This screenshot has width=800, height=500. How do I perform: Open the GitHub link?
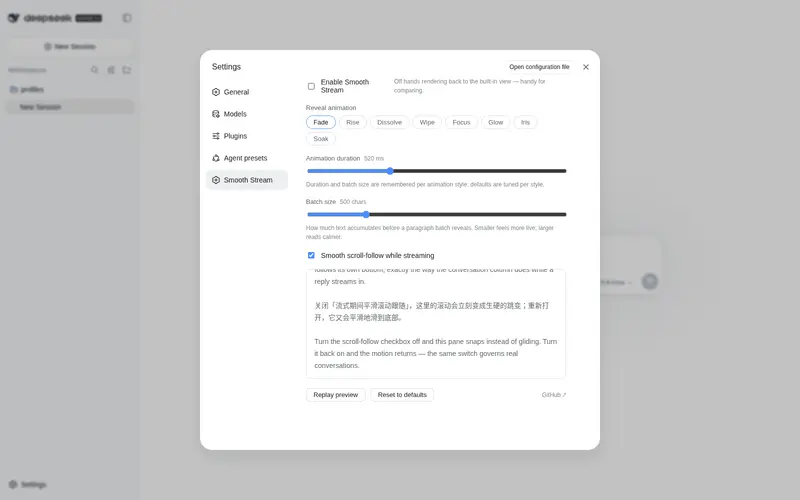tap(554, 395)
